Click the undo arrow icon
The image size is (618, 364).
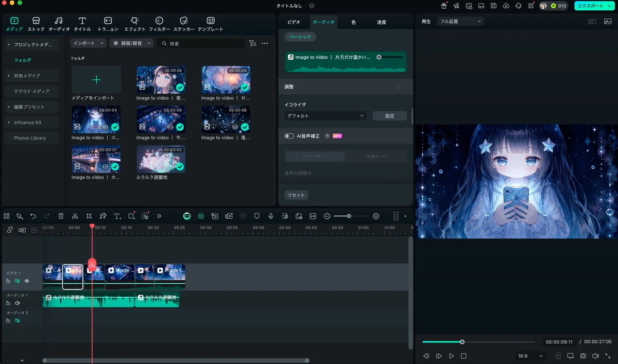tap(33, 216)
